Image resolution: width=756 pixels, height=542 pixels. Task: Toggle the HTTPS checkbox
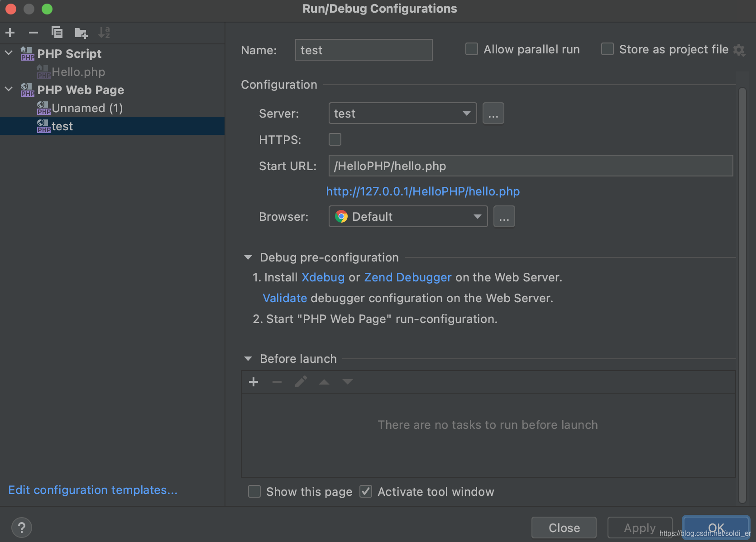click(335, 139)
